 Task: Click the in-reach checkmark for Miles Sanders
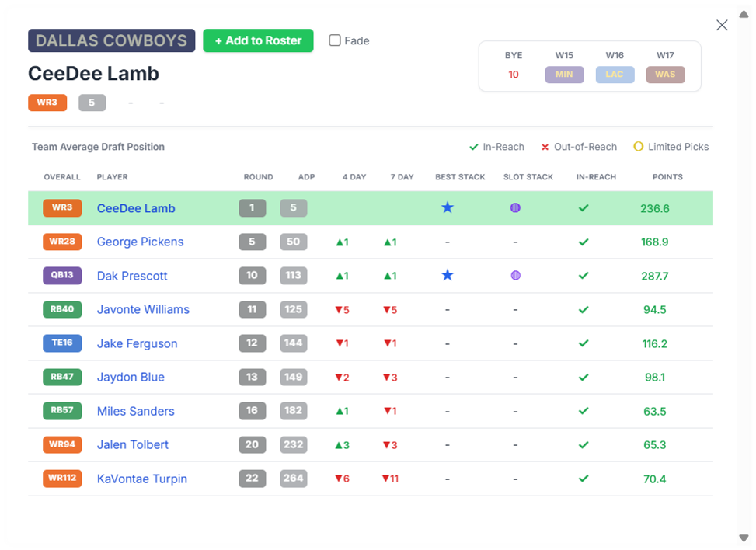click(x=584, y=411)
